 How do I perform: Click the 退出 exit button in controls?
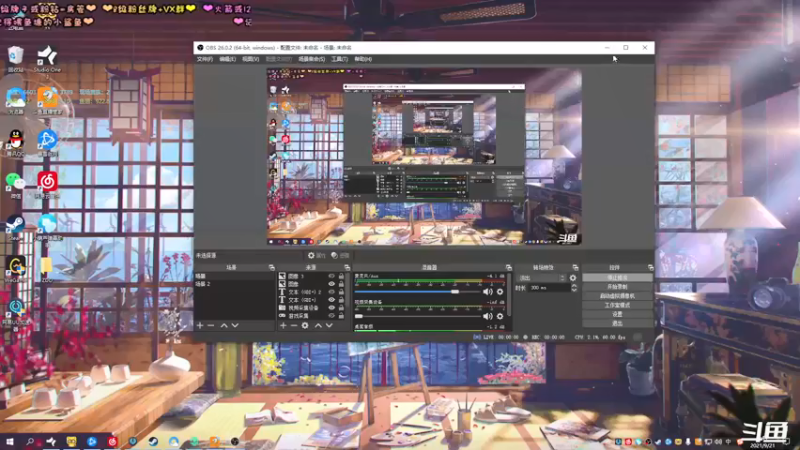point(617,323)
